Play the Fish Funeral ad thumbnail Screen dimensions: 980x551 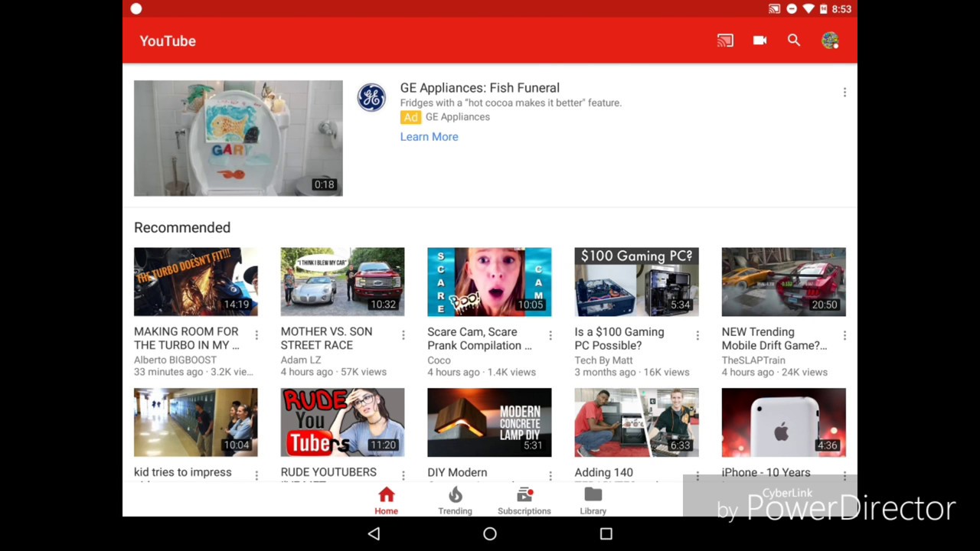point(238,138)
